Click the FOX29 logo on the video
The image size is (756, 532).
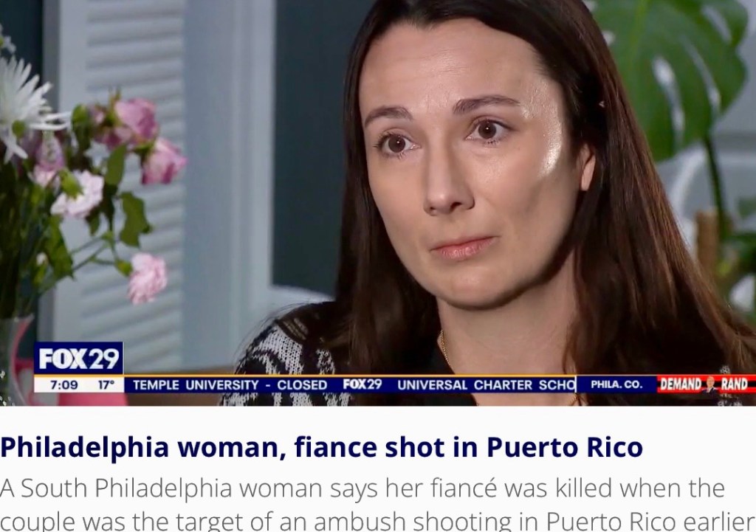click(78, 359)
